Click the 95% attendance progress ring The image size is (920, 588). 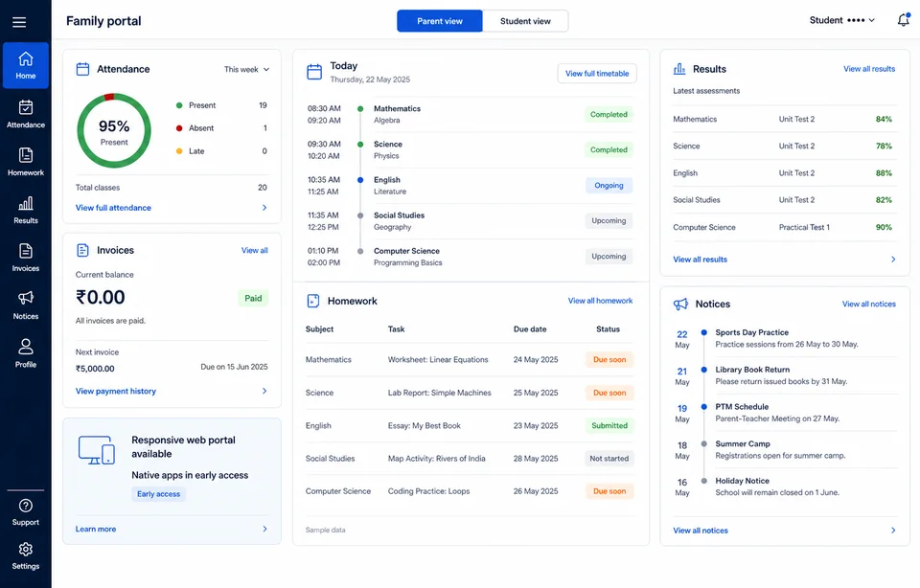coord(114,131)
